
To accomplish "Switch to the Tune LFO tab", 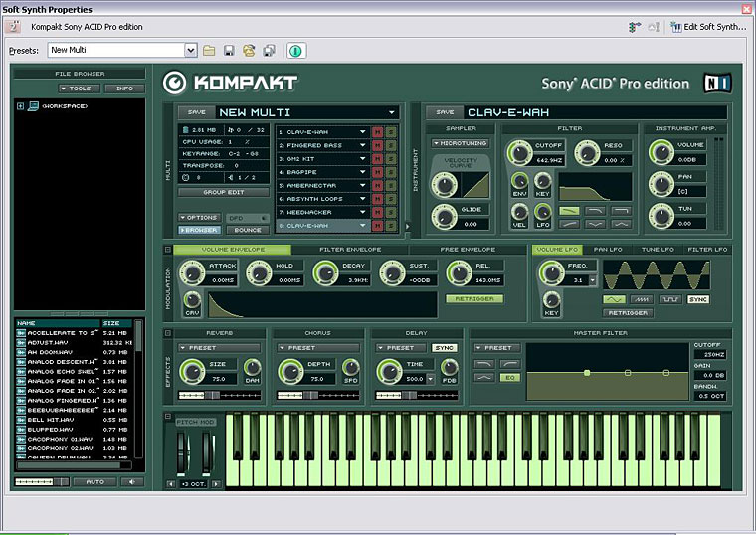I will pyautogui.click(x=658, y=250).
